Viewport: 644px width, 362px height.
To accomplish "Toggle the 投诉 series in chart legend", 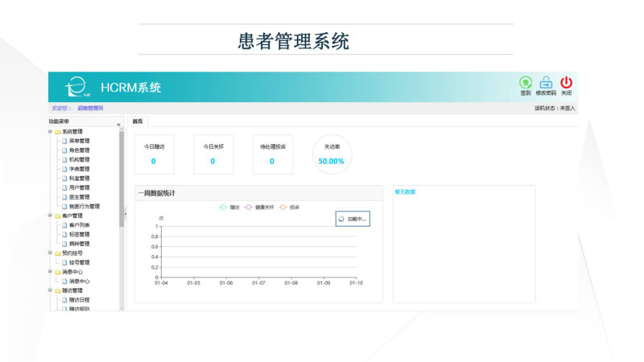I will click(x=289, y=208).
